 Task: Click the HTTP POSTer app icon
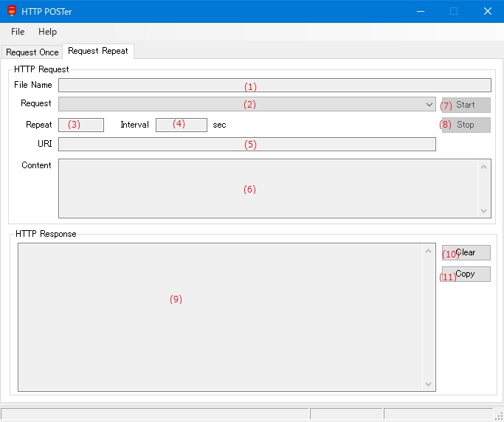(12, 11)
